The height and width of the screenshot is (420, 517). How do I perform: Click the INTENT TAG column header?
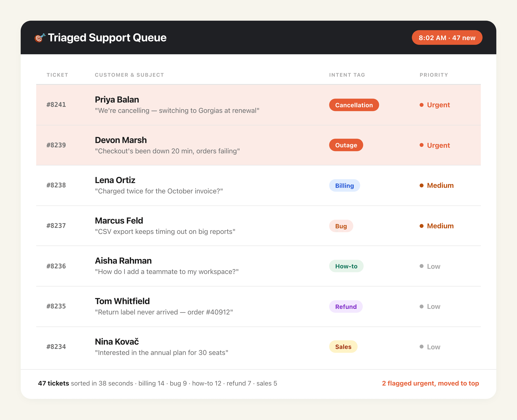[x=347, y=75]
